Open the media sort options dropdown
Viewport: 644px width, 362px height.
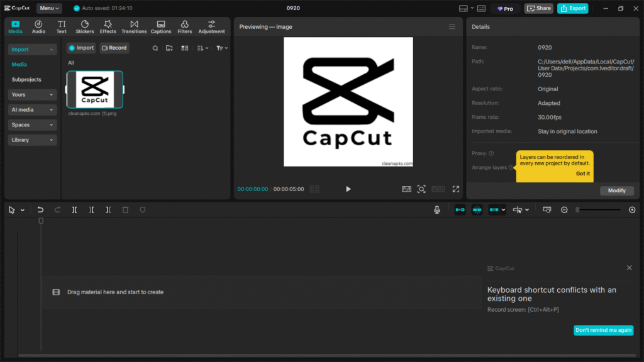(203, 48)
